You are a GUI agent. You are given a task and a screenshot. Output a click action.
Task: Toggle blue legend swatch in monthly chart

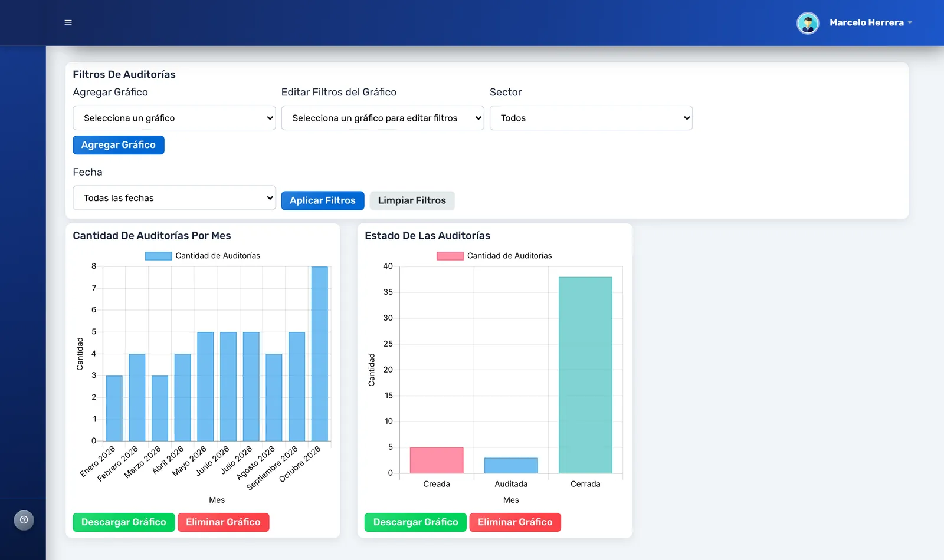point(158,256)
